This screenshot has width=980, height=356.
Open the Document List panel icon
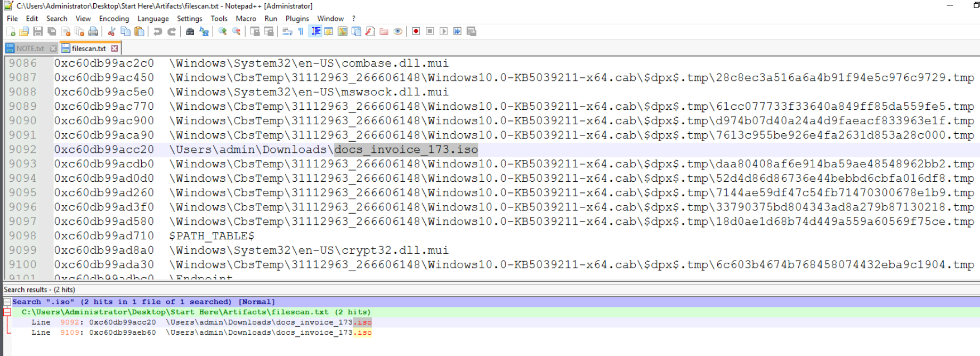(356, 31)
